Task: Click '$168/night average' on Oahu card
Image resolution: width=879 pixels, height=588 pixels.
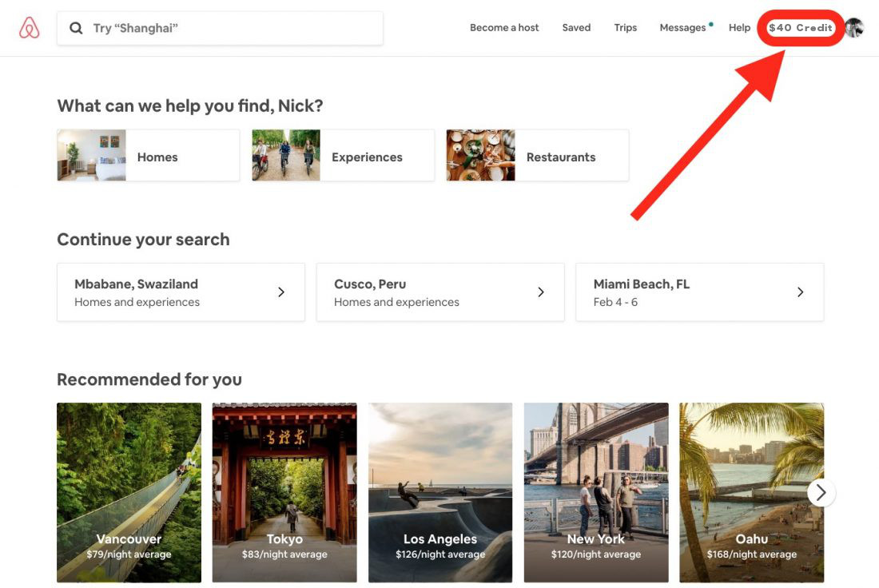Action: click(752, 554)
